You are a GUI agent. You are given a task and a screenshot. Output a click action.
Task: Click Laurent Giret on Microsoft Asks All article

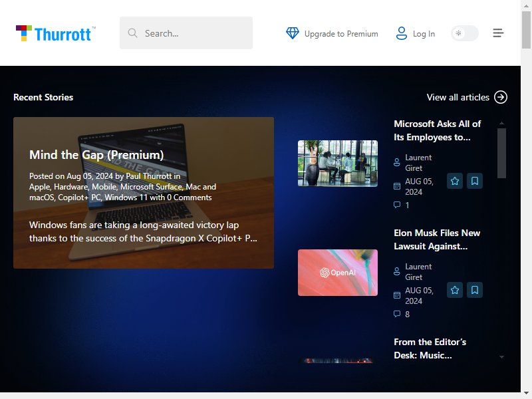pyautogui.click(x=418, y=163)
